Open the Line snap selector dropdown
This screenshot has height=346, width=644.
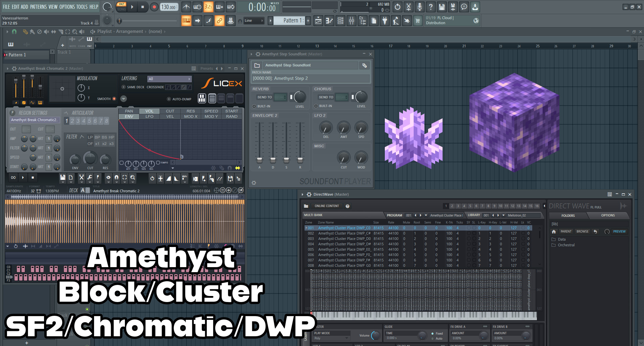tap(254, 21)
